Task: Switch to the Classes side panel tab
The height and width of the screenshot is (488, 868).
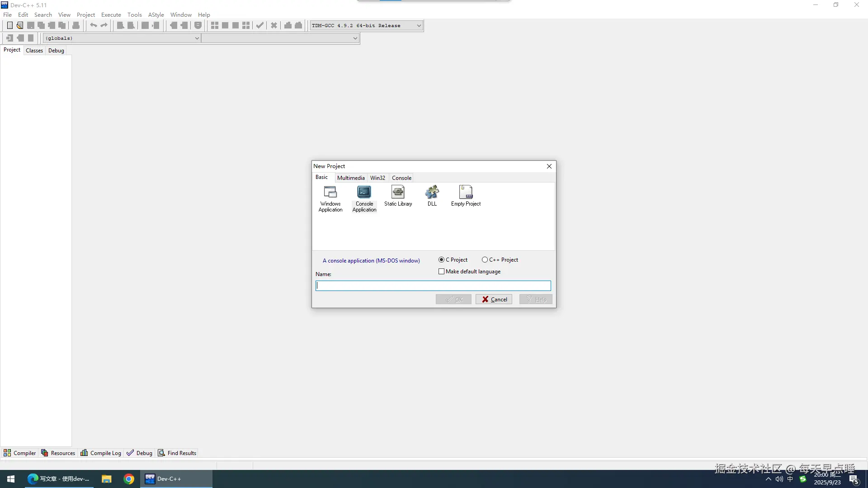Action: 34,51
